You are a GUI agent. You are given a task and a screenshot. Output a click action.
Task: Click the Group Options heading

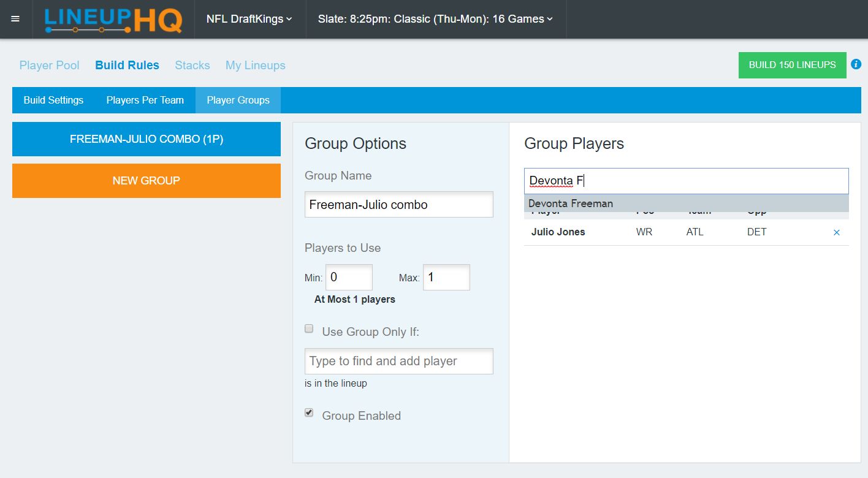point(356,143)
